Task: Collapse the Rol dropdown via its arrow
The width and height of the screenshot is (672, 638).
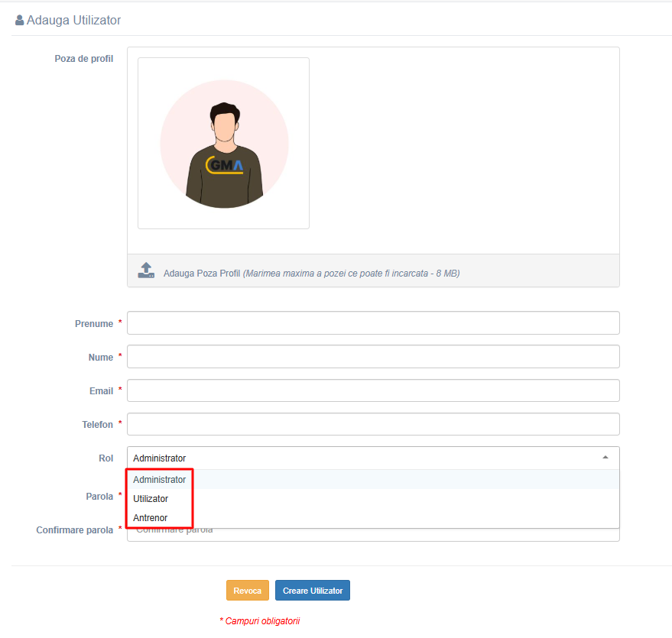Action: 605,458
